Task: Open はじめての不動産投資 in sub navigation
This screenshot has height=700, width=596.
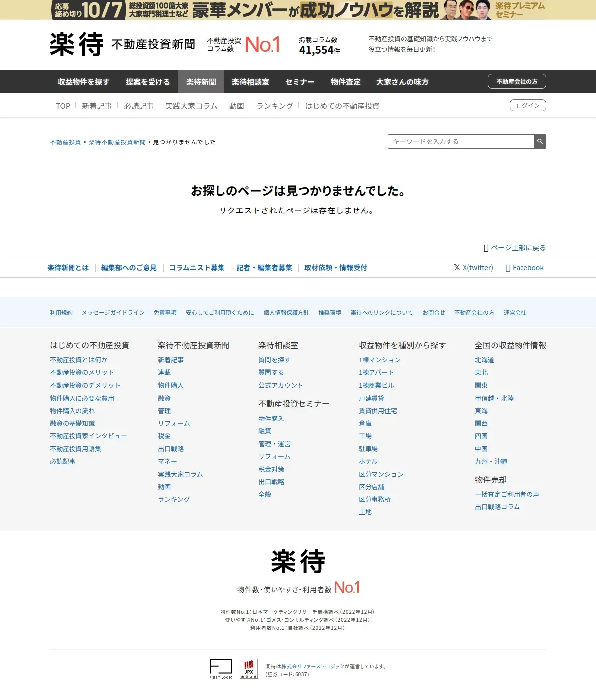Action: 342,106
